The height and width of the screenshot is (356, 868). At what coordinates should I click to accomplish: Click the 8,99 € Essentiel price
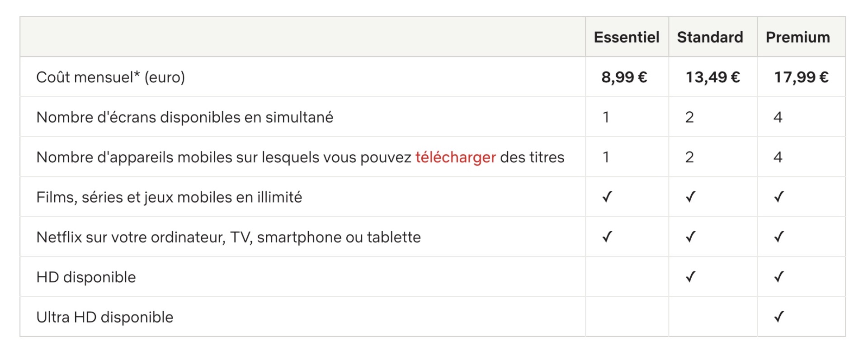pos(624,77)
